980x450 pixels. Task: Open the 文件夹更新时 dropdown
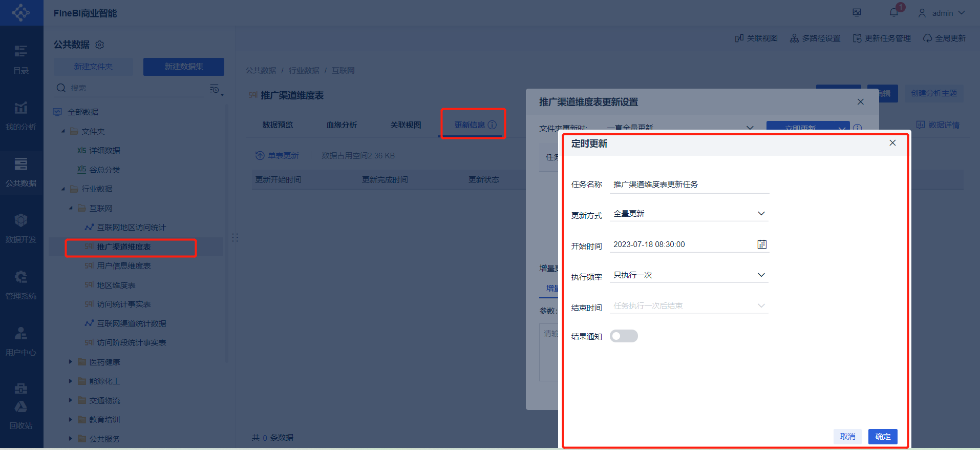pyautogui.click(x=680, y=128)
